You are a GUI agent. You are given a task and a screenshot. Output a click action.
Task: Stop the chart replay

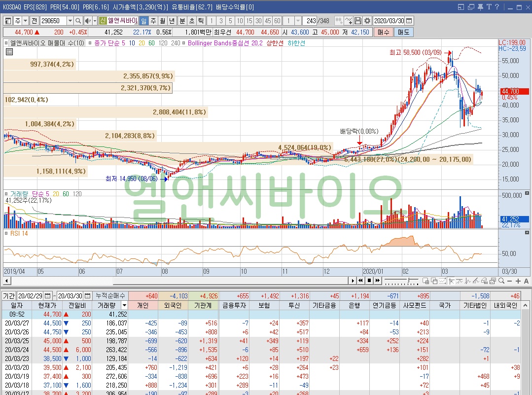[x=369, y=281]
